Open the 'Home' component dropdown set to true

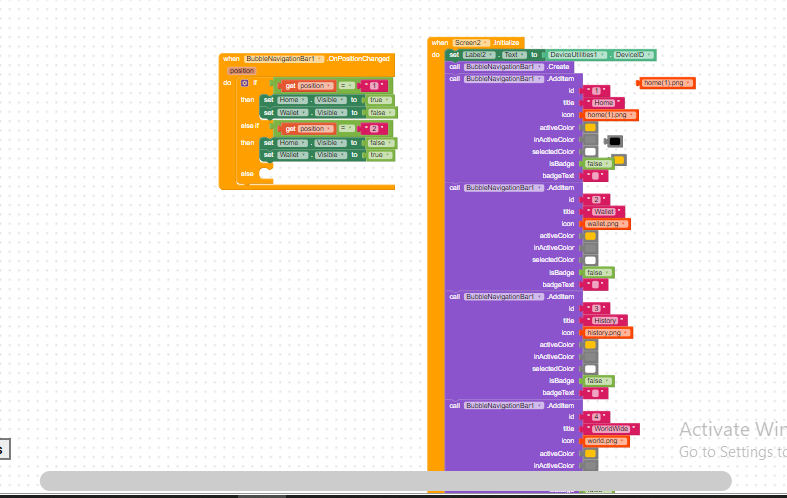(292, 100)
